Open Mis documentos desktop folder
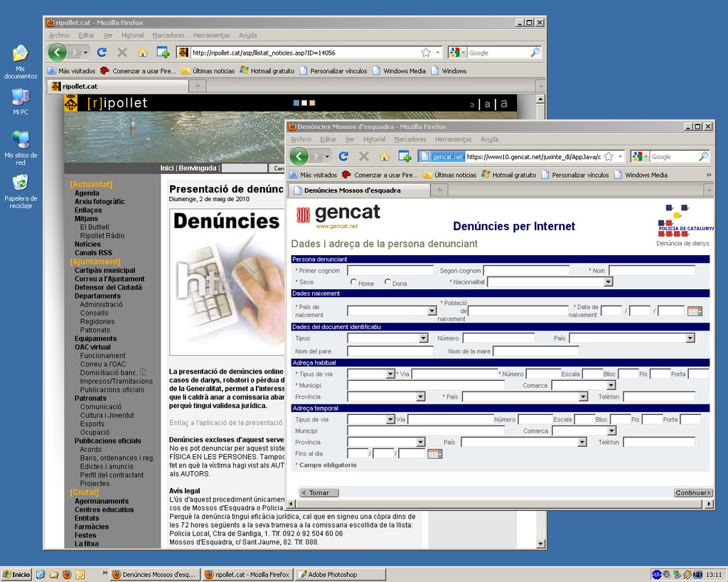The width and height of the screenshot is (728, 582). point(21,54)
